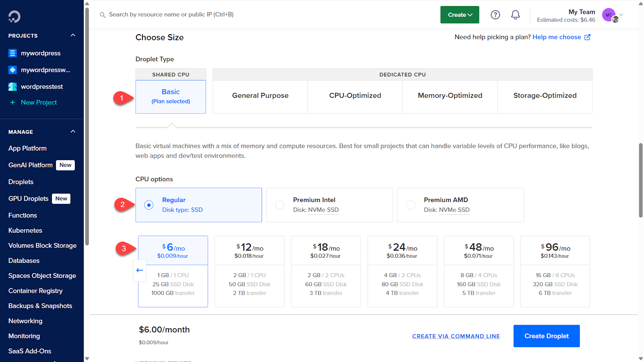The image size is (644, 362).
Task: Select the Regular CPU radio button
Action: (x=149, y=205)
